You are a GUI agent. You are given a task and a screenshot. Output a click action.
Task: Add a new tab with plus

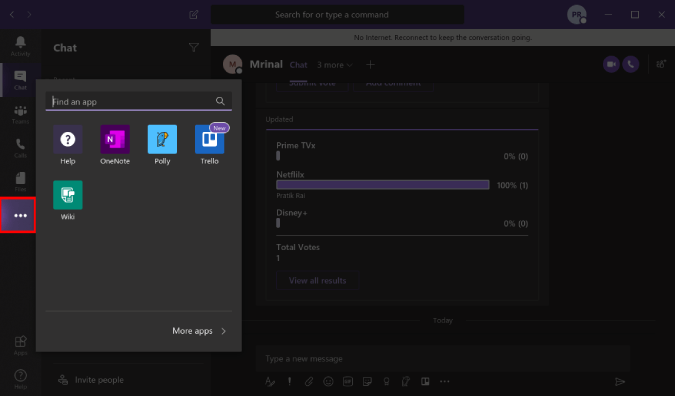[x=370, y=65]
